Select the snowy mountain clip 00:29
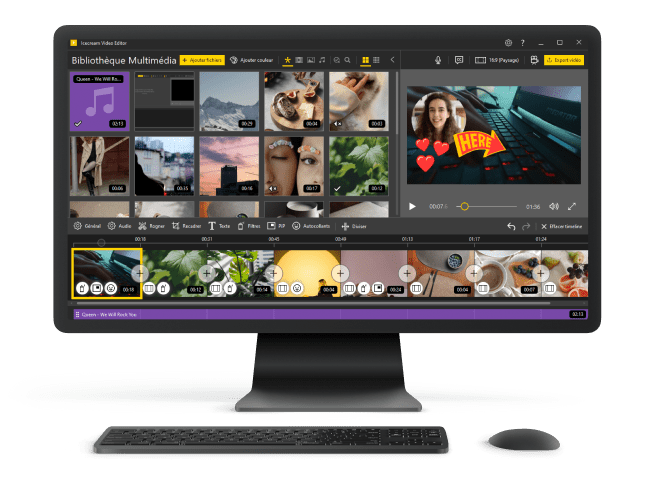The image size is (655, 480). tap(229, 102)
